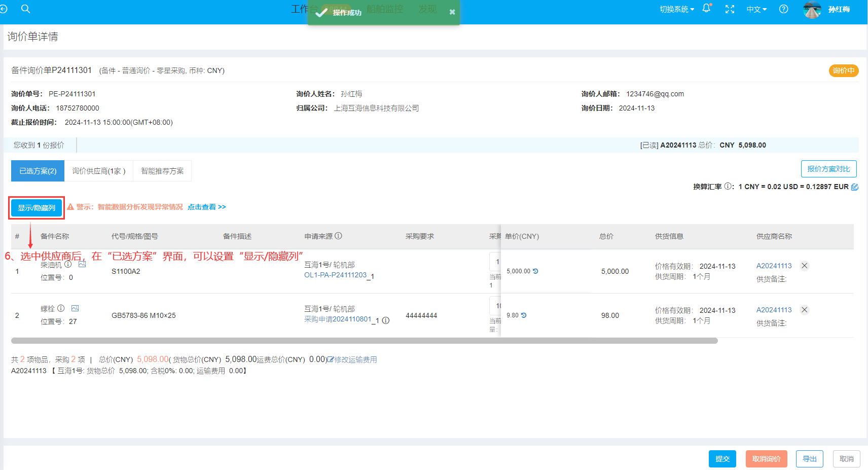Image resolution: width=868 pixels, height=470 pixels.
Task: Click the 提交 button
Action: pyautogui.click(x=722, y=459)
